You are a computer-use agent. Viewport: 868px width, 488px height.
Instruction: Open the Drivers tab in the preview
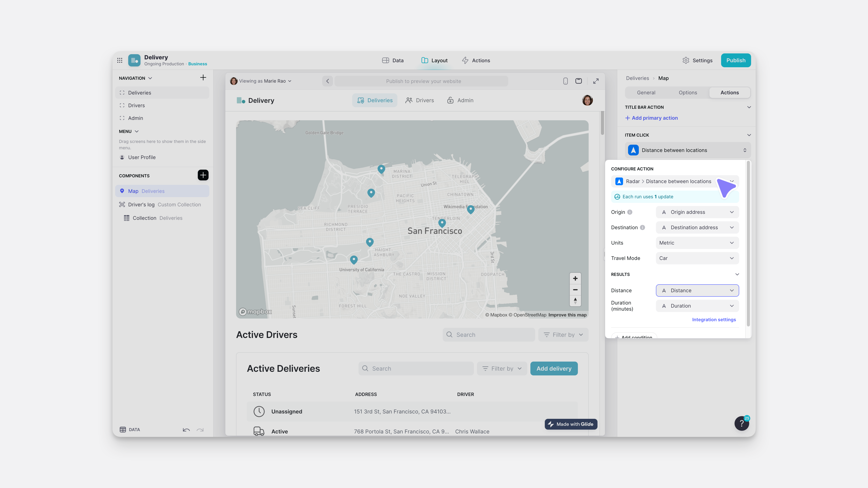click(419, 100)
